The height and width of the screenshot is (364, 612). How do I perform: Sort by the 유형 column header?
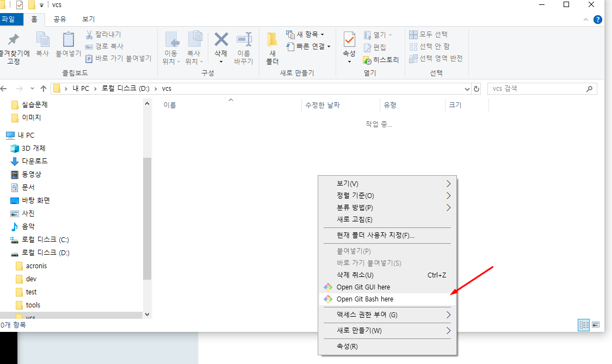[x=390, y=105]
